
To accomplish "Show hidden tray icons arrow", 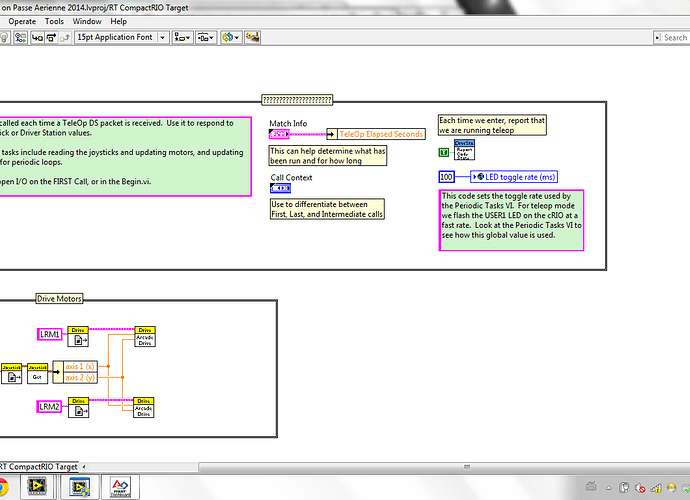I will [x=609, y=488].
